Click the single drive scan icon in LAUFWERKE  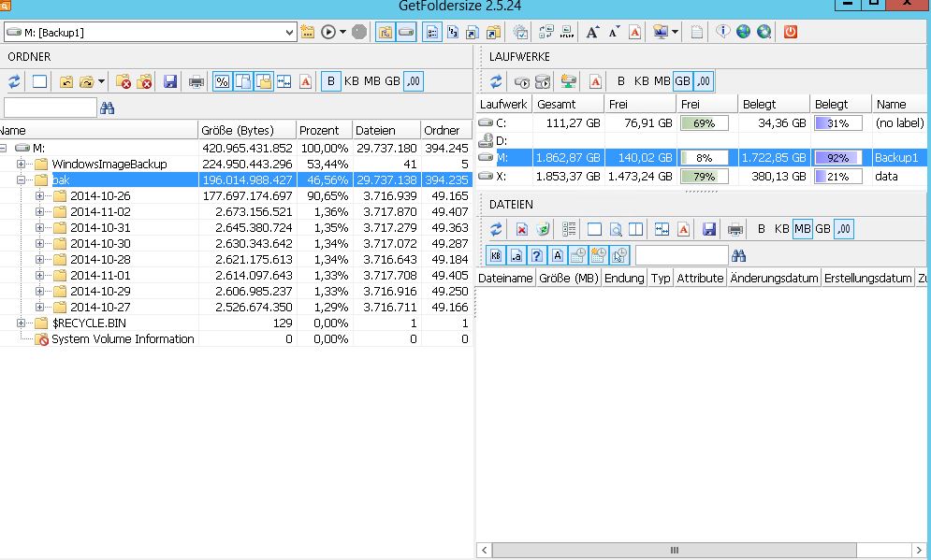(521, 81)
